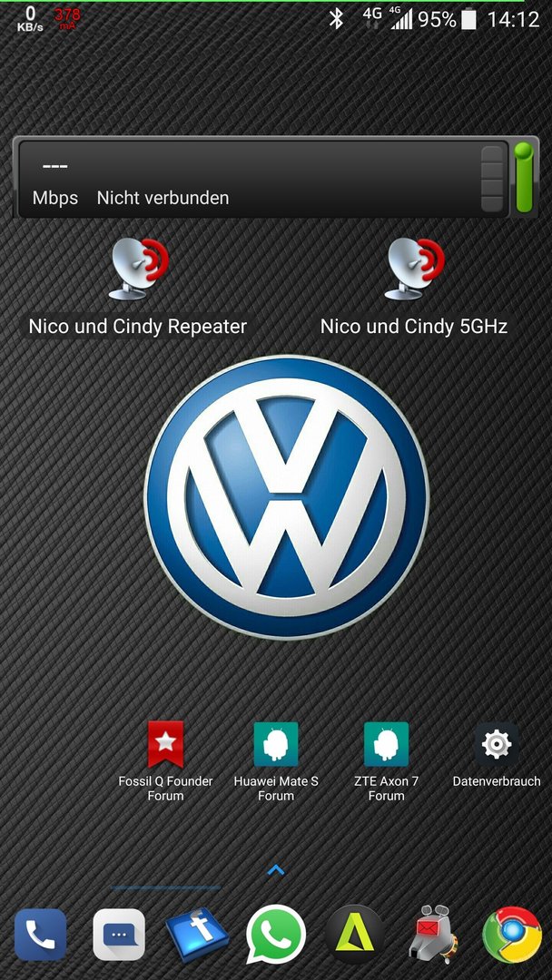Open the Phone dialer app
The width and height of the screenshot is (552, 980).
point(40,935)
